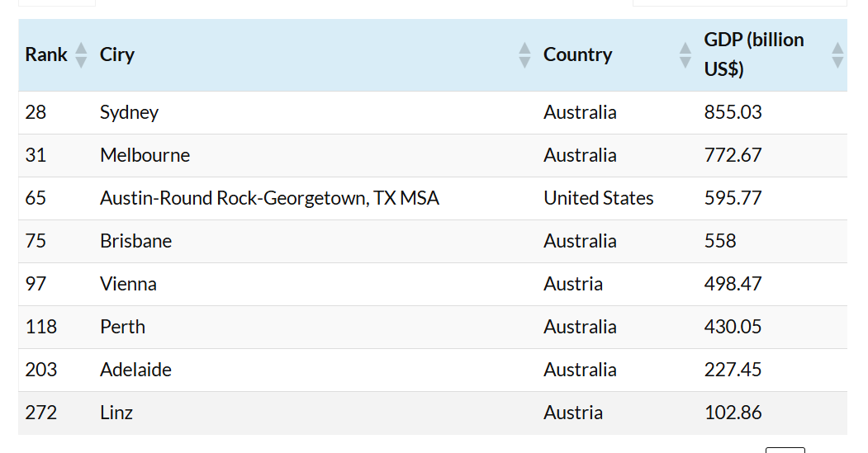Viewport: 868px width, 453px height.
Task: Click the GDP column descending sort arrow
Action: (x=837, y=62)
